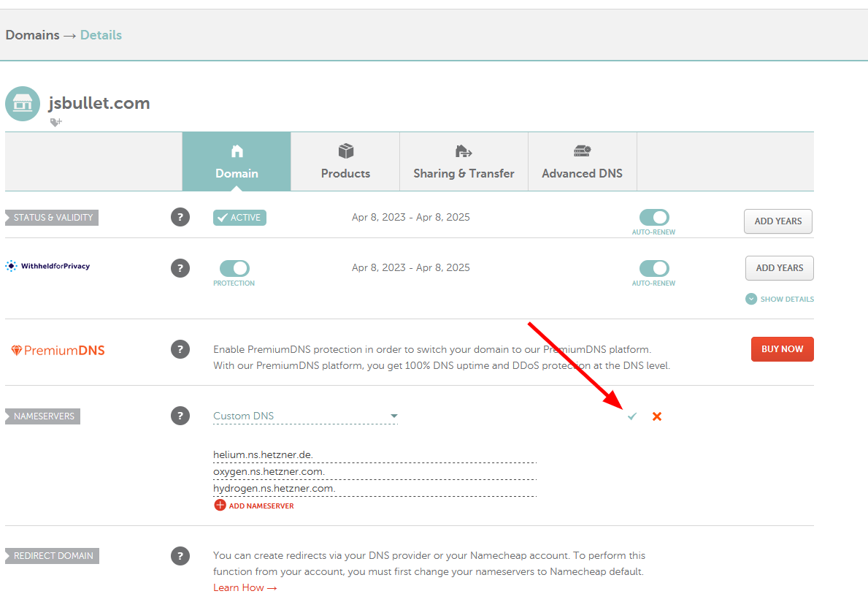
Task: Turn off the domain privacy PROTECTION toggle
Action: [234, 269]
